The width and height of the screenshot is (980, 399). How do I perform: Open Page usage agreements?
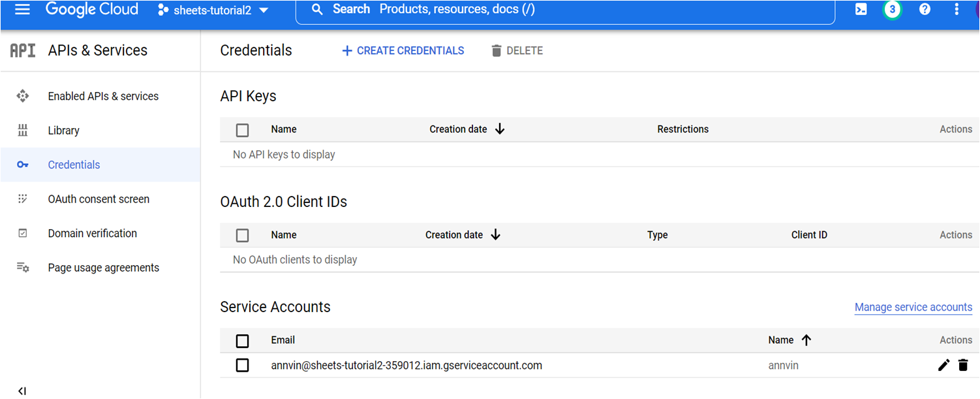(104, 268)
